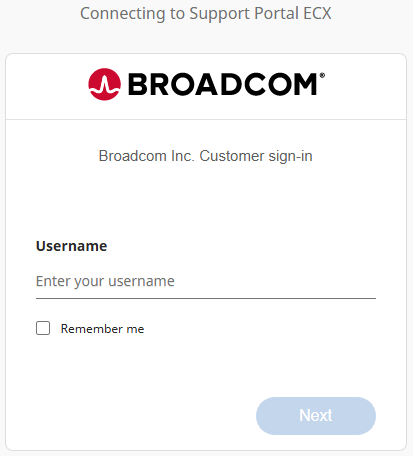This screenshot has width=413, height=456.
Task: Click the red Broadcom pulse logo icon
Action: click(x=104, y=84)
